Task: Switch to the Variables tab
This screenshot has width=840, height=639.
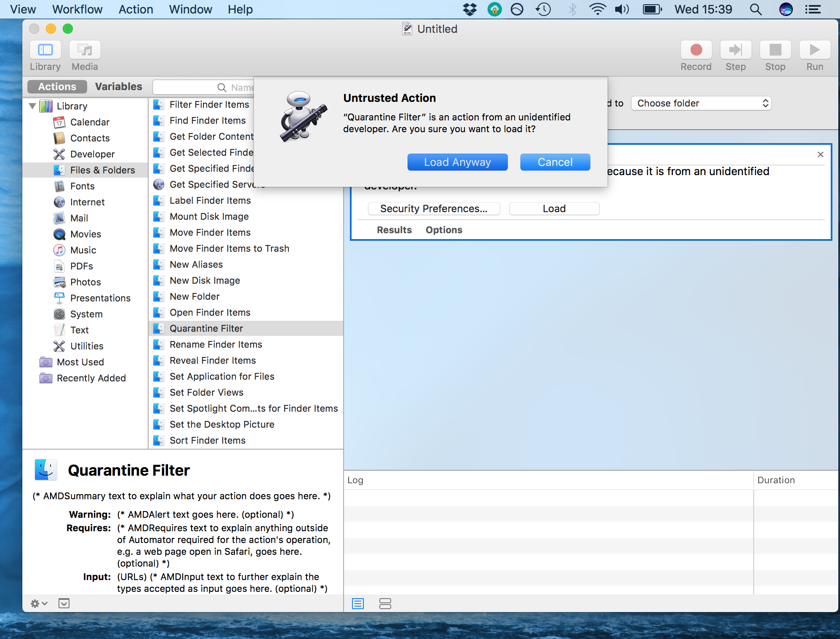Action: [118, 87]
